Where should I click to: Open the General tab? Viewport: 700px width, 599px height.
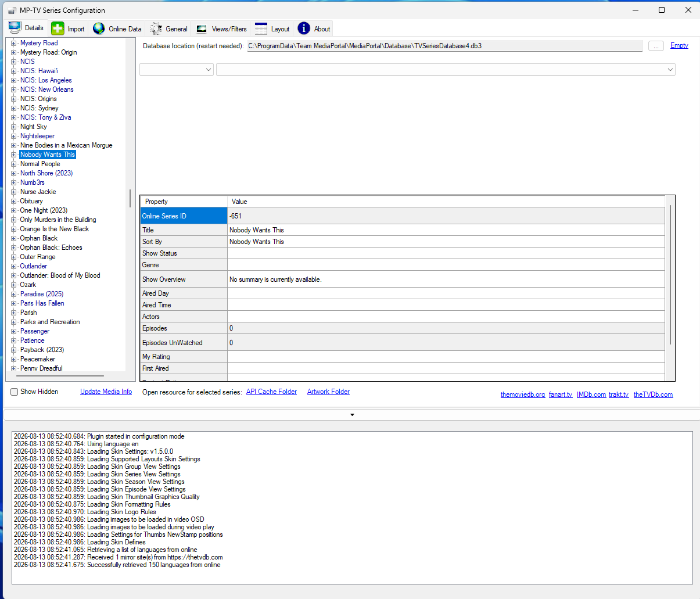(169, 28)
